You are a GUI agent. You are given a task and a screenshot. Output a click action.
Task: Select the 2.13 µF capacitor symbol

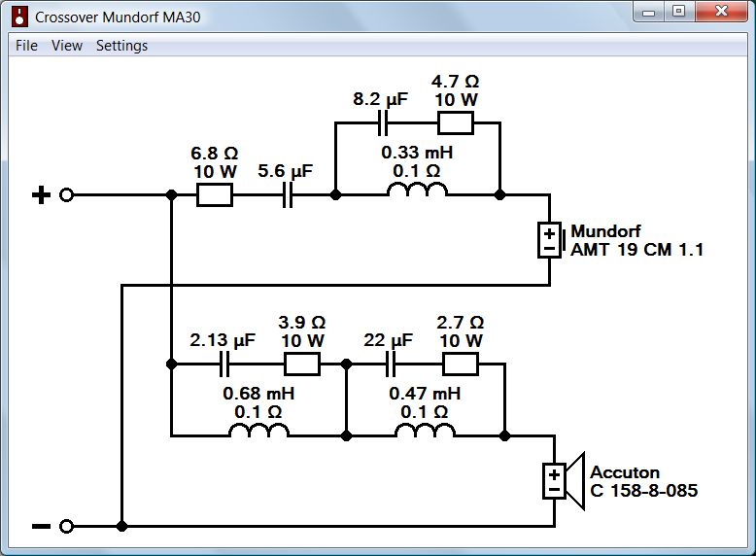(223, 364)
